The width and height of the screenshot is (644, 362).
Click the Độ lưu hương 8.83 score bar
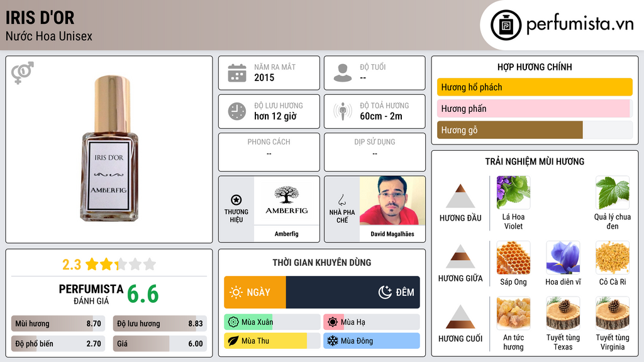(x=160, y=324)
